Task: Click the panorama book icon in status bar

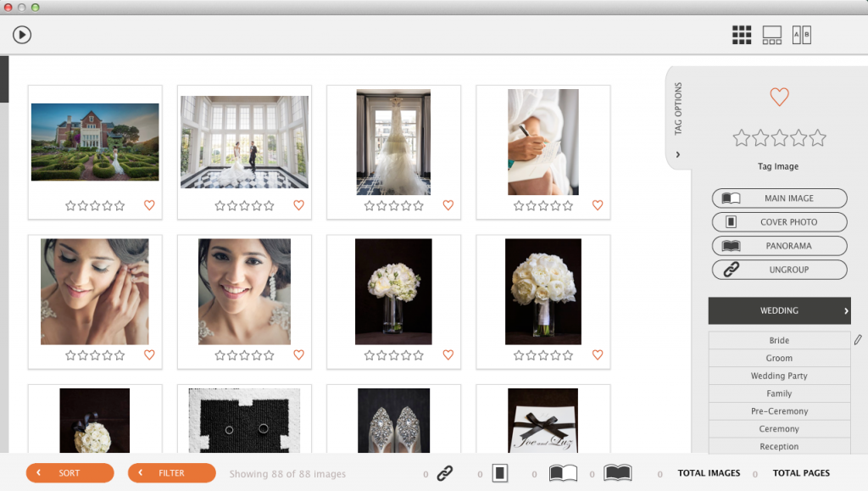Action: pos(618,473)
